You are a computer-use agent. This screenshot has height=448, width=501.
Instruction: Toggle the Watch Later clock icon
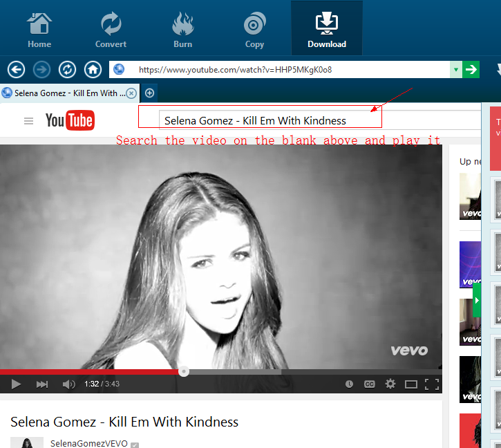pyautogui.click(x=349, y=384)
